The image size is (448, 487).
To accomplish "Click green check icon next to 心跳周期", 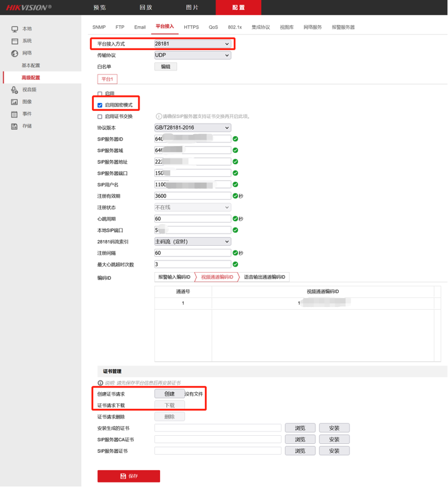I will click(x=235, y=219).
